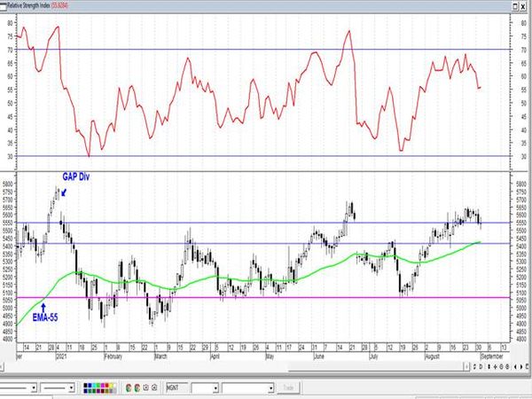Maximize the Relative Strength Index pane
This screenshot has width=532, height=399.
tap(515, 6)
